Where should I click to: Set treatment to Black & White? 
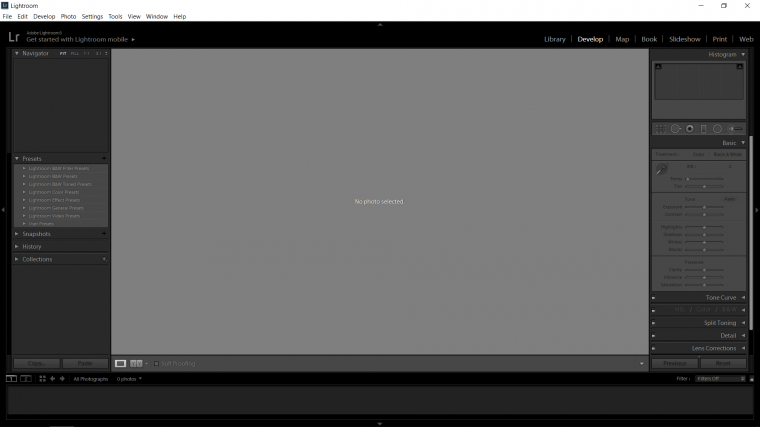click(728, 154)
